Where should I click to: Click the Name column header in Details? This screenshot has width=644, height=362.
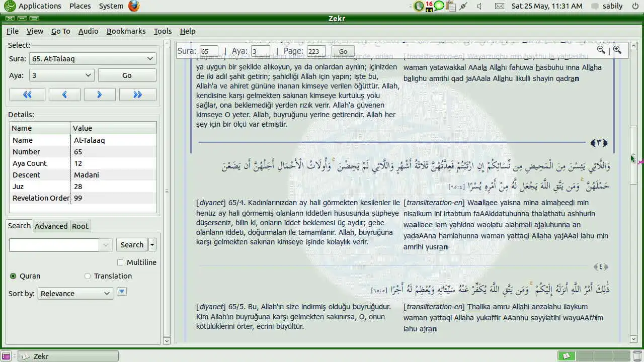click(40, 128)
